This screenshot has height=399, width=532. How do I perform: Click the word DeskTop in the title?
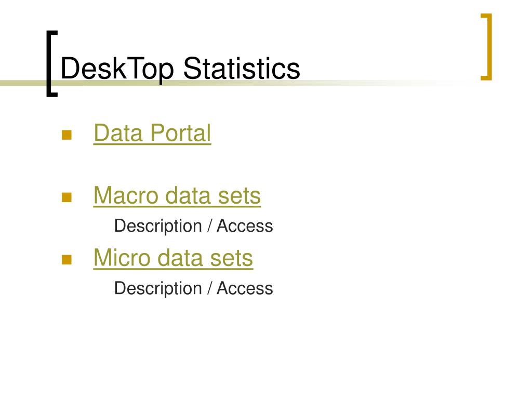(117, 69)
